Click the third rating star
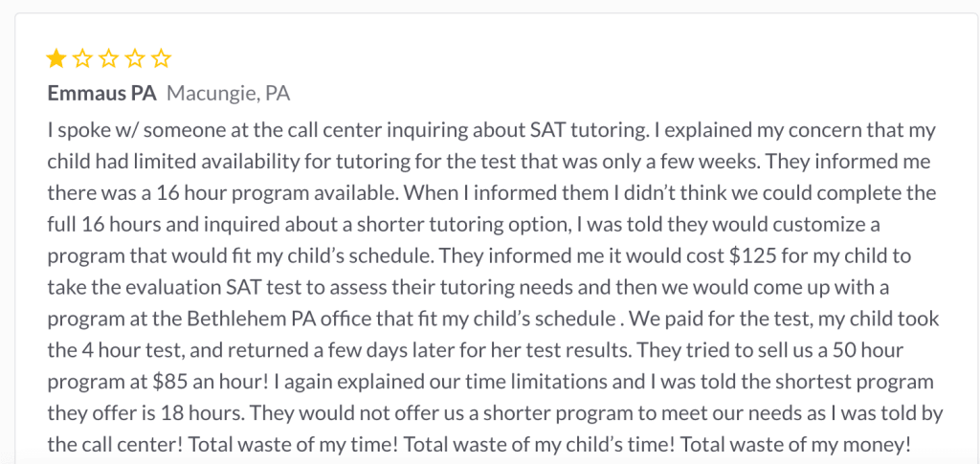 109,59
